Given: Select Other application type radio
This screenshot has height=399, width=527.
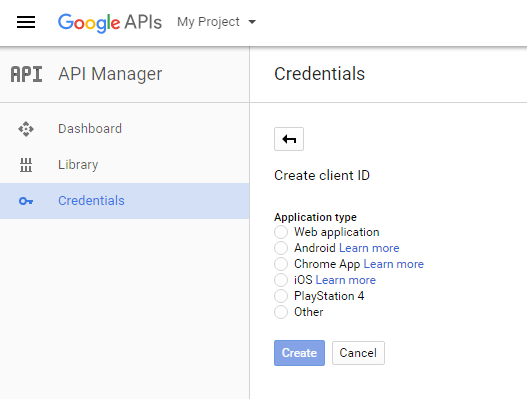Looking at the screenshot, I should click(281, 312).
